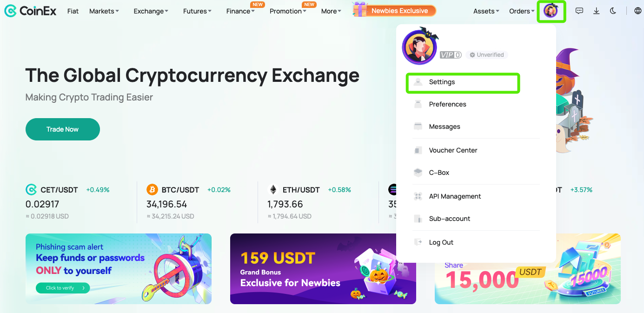Expand the Orders dropdown

[522, 11]
